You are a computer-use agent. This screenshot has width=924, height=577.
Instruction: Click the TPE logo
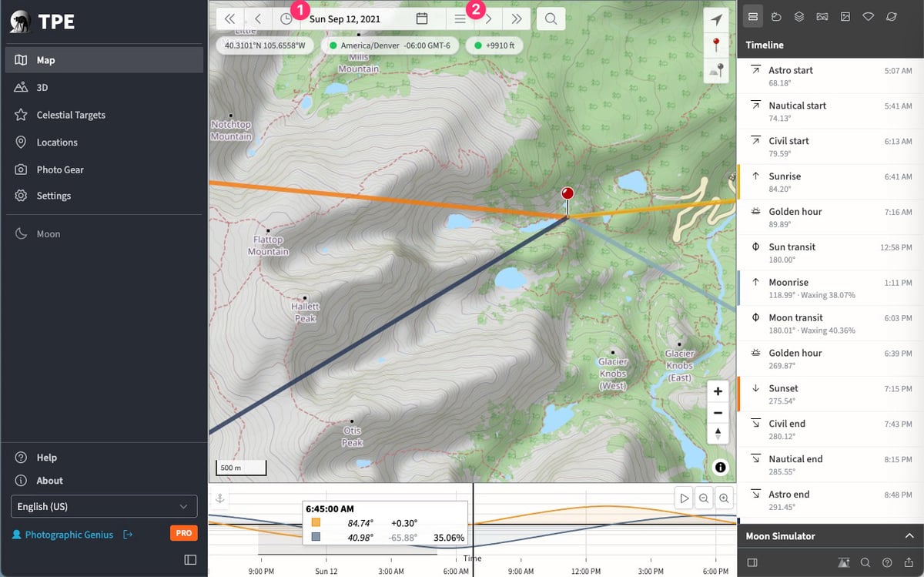(x=43, y=22)
